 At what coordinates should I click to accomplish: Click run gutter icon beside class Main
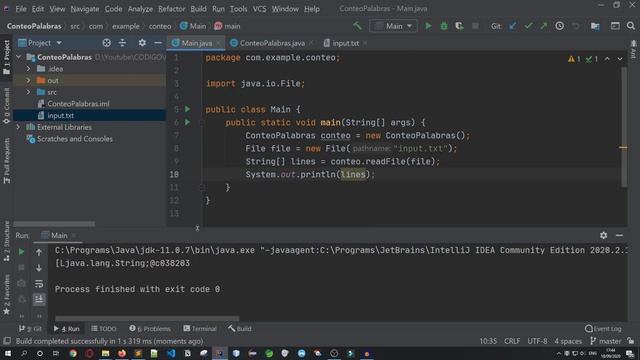tap(187, 109)
